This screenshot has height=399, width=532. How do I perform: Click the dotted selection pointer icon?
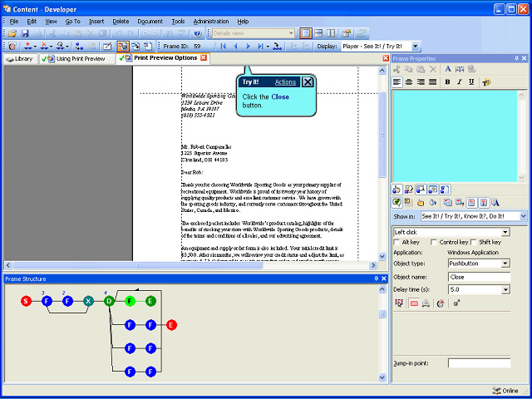tap(399, 303)
